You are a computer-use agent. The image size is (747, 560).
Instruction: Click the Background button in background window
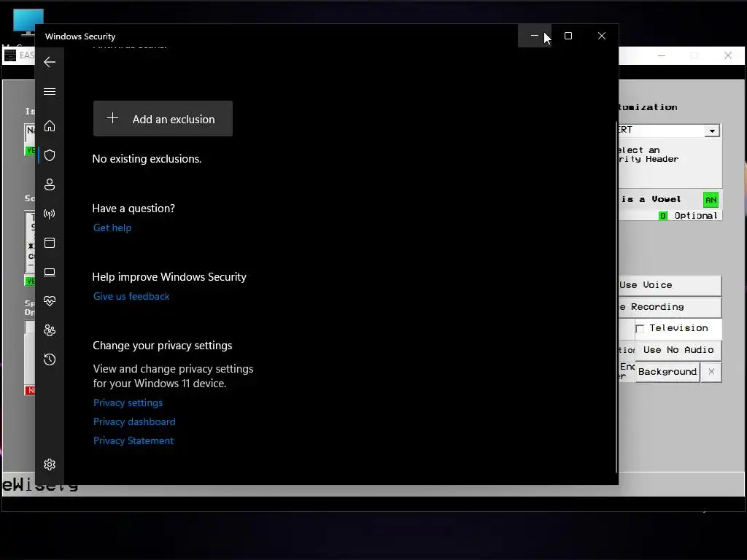click(667, 372)
